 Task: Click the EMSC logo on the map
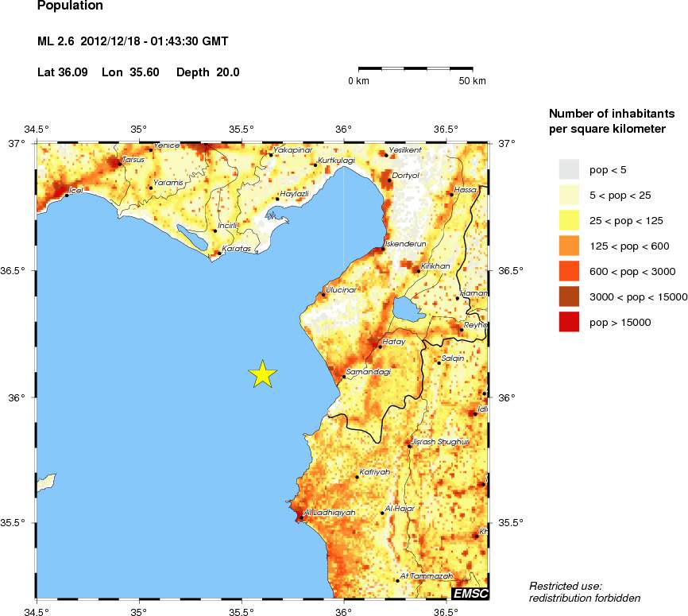470,594
